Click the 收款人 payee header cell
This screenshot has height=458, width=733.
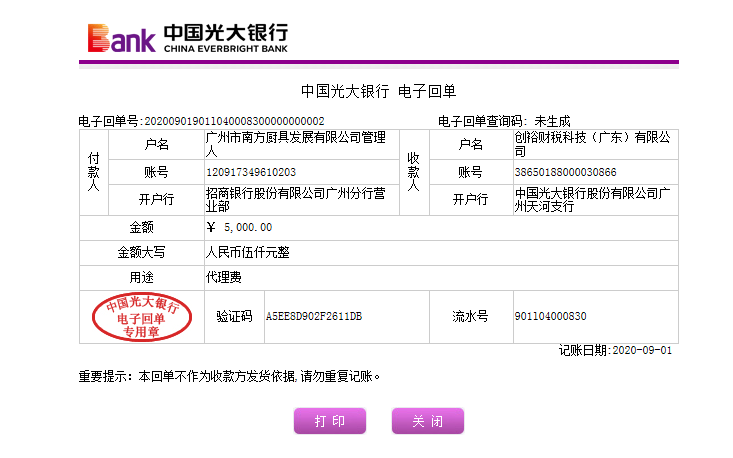point(414,172)
